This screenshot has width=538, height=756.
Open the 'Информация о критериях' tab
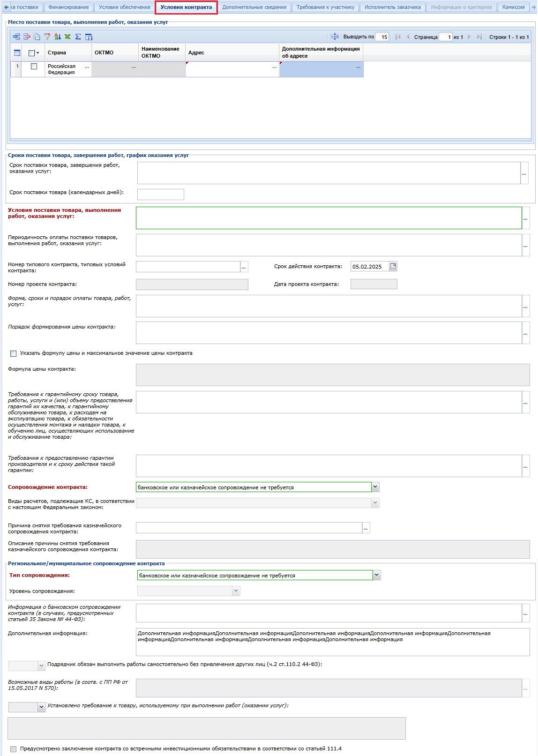tap(462, 7)
